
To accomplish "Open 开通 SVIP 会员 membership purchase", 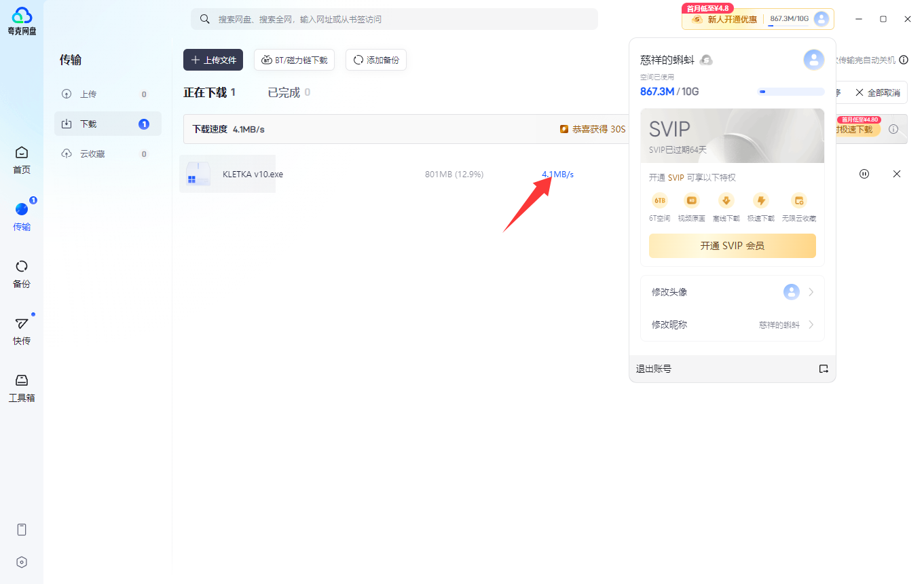I will point(732,246).
